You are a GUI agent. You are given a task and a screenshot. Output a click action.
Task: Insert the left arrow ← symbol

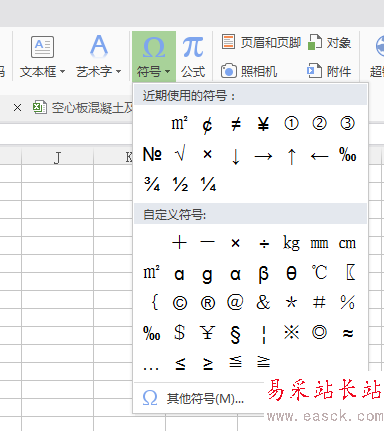[x=319, y=156]
